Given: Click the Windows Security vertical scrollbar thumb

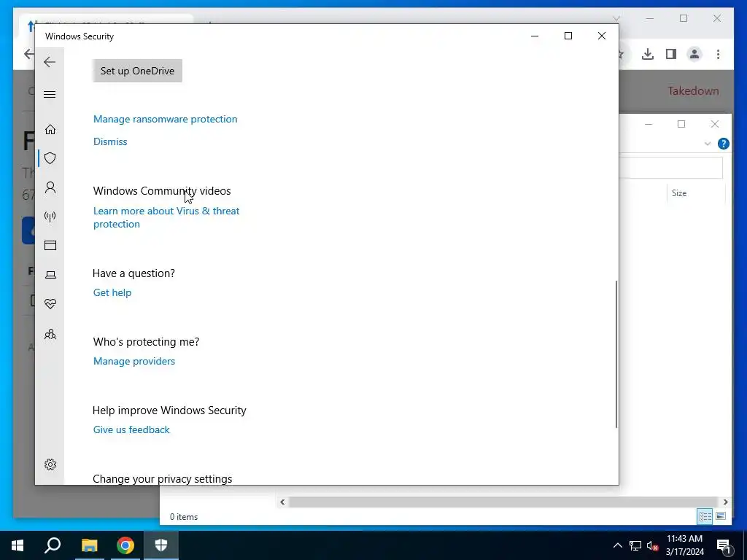Looking at the screenshot, I should [616, 354].
